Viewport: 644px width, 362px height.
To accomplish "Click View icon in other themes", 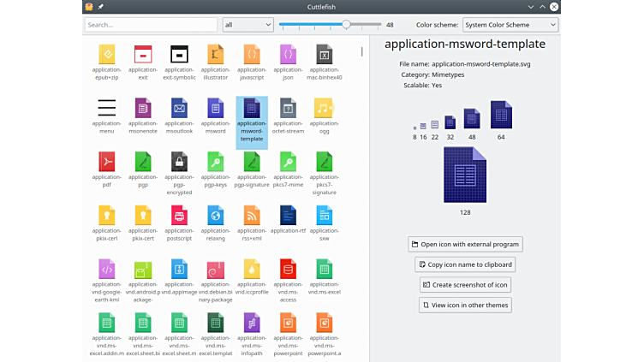I will [465, 305].
